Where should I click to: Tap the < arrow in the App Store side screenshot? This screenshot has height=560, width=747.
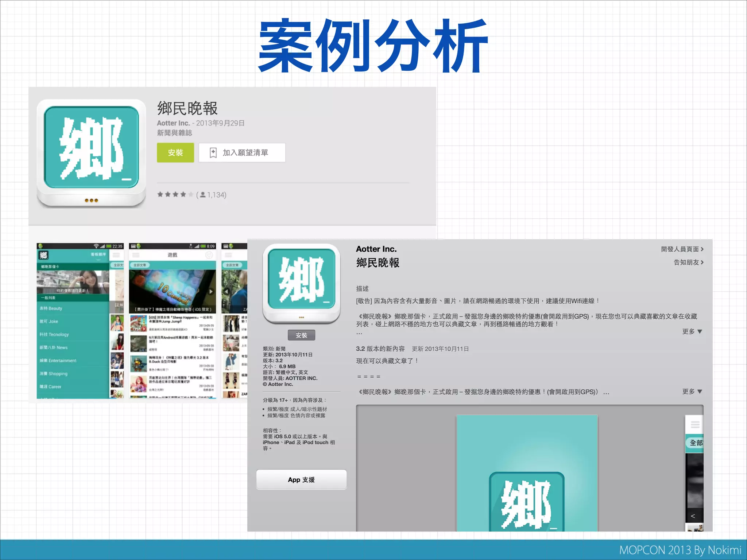coord(693,516)
